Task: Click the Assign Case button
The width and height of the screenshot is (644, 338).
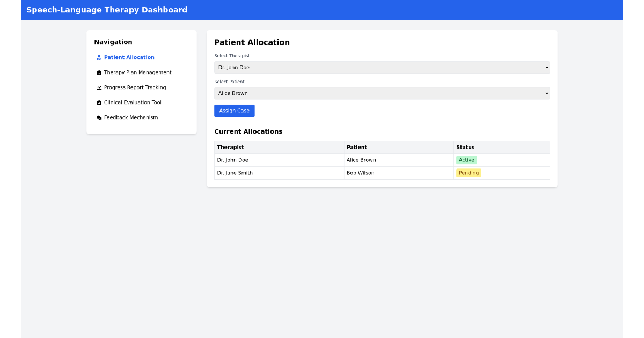Action: [235, 111]
